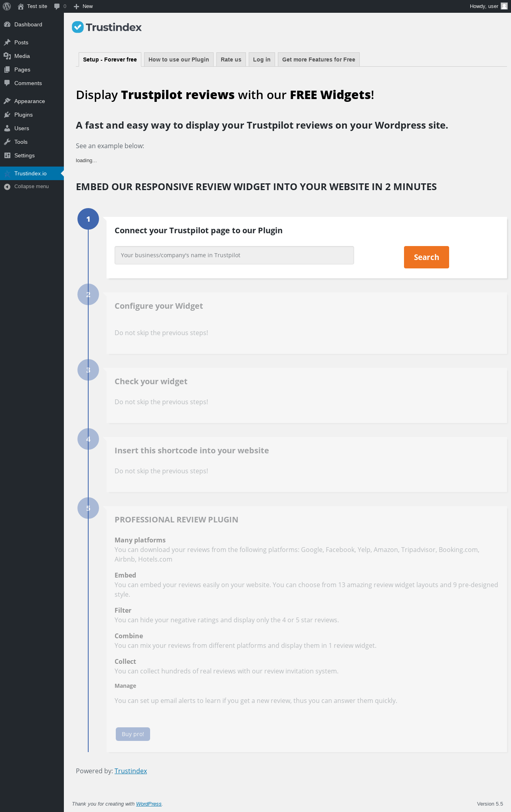Screen dimensions: 511x812
Task: Open the Trustindex link in Powered by
Action: 131,771
